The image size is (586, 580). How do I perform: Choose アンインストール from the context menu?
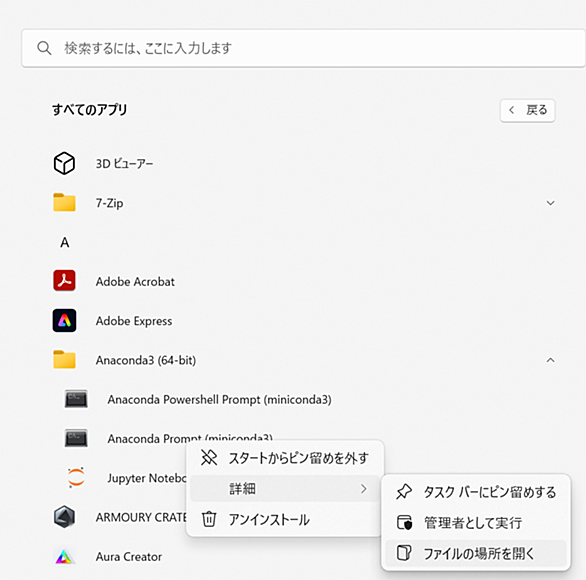pos(285,519)
